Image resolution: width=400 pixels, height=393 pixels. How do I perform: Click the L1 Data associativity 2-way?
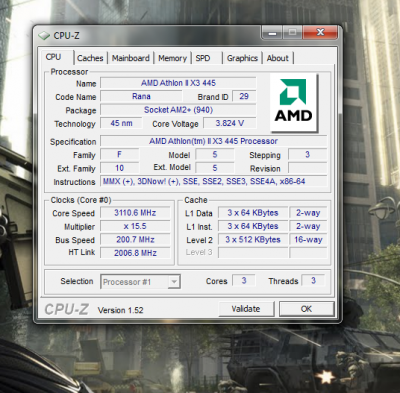coord(308,213)
